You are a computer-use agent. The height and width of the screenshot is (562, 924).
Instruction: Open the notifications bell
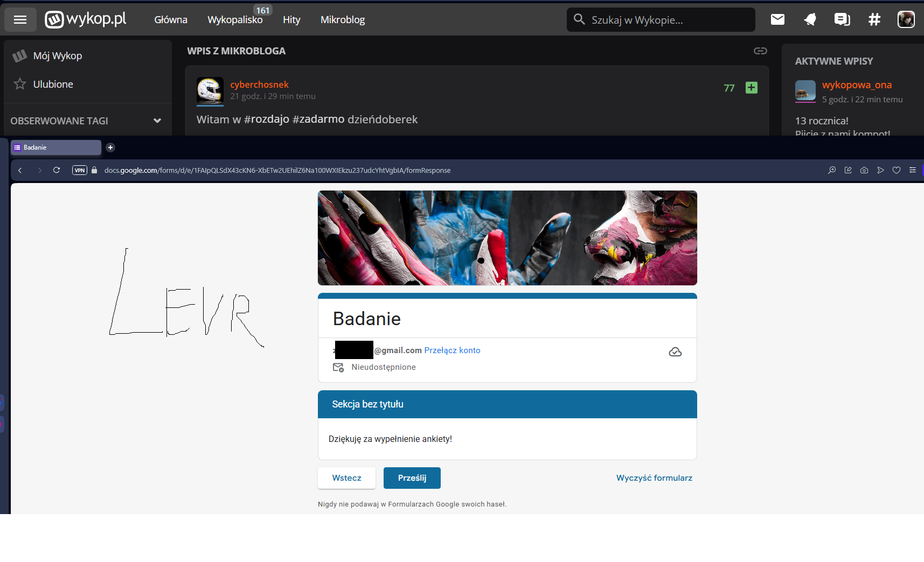click(810, 20)
